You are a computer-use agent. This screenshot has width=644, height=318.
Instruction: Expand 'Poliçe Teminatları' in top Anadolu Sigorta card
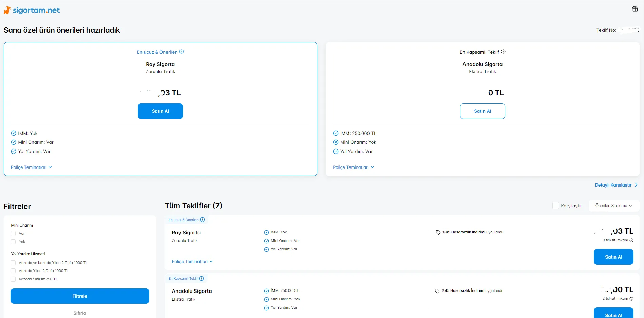(x=353, y=167)
